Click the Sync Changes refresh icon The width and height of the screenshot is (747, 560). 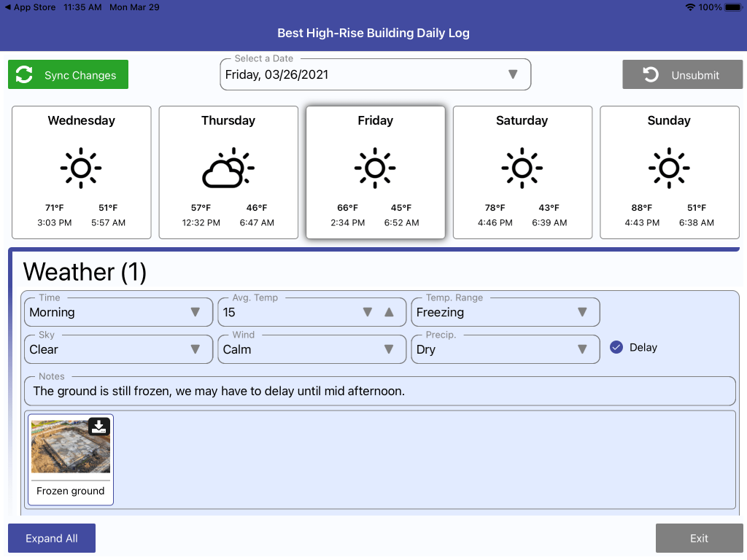coord(24,75)
